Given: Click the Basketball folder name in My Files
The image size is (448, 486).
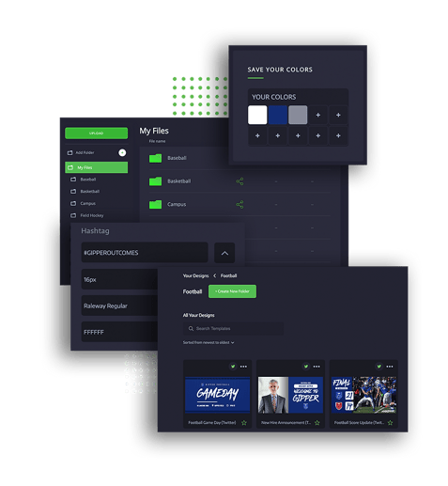Looking at the screenshot, I should coord(179,181).
